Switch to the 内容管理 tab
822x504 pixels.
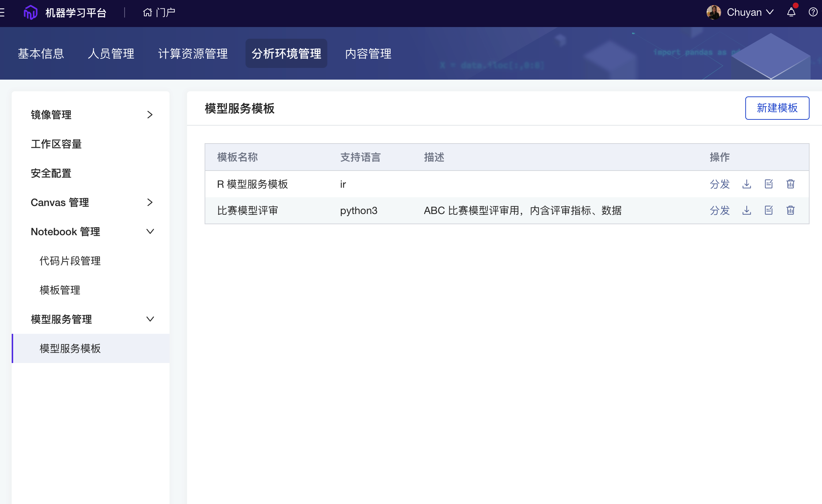368,54
